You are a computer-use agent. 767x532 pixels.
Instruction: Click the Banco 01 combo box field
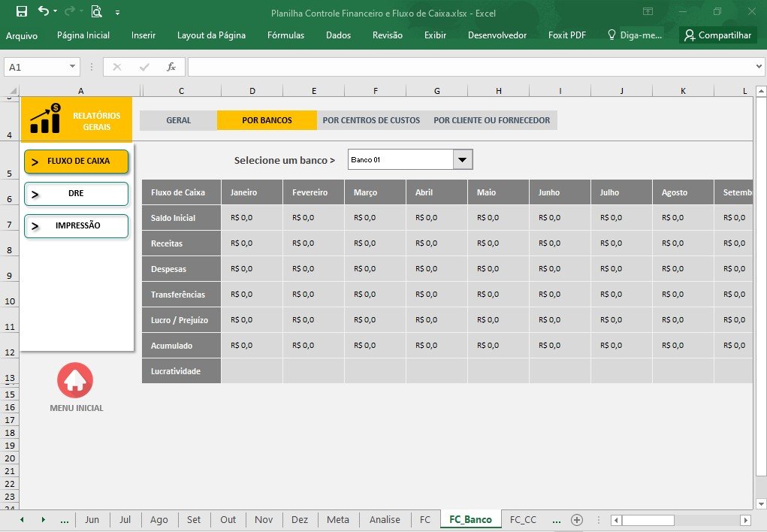400,159
